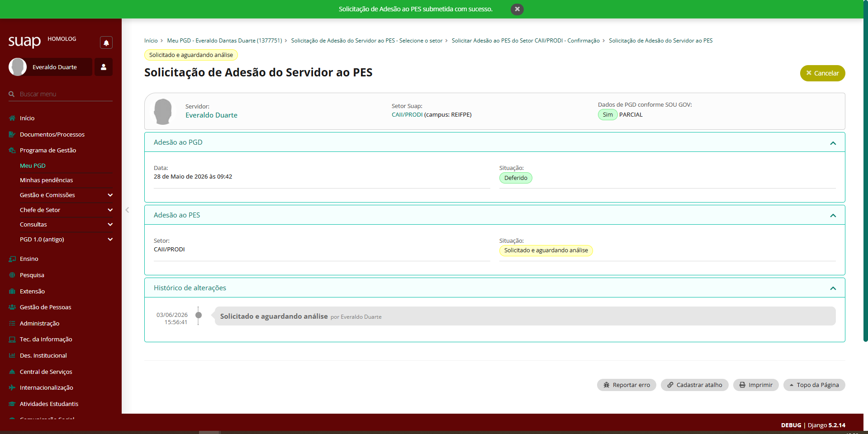Viewport: 868px width, 434px height.
Task: Open the Selecione o setor breadcrumb link
Action: coord(367,41)
